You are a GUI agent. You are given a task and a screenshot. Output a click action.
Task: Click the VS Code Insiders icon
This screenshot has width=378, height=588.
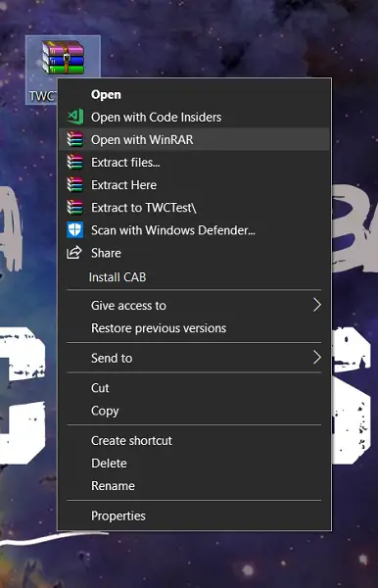pos(75,117)
